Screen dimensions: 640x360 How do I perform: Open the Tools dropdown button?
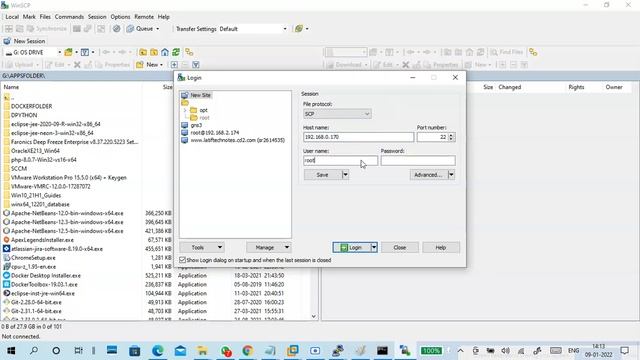(x=202, y=247)
